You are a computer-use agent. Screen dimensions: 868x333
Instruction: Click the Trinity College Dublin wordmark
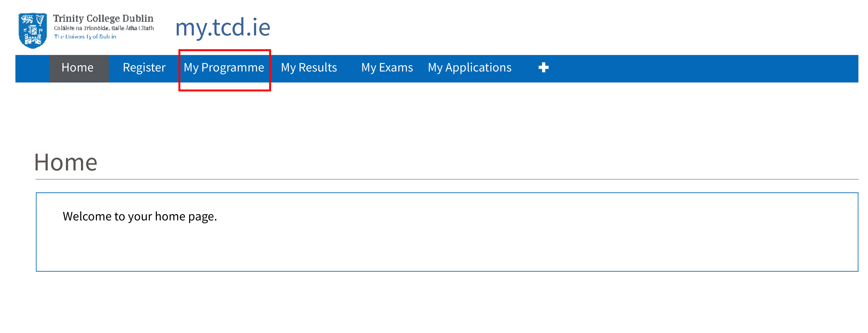(x=103, y=18)
